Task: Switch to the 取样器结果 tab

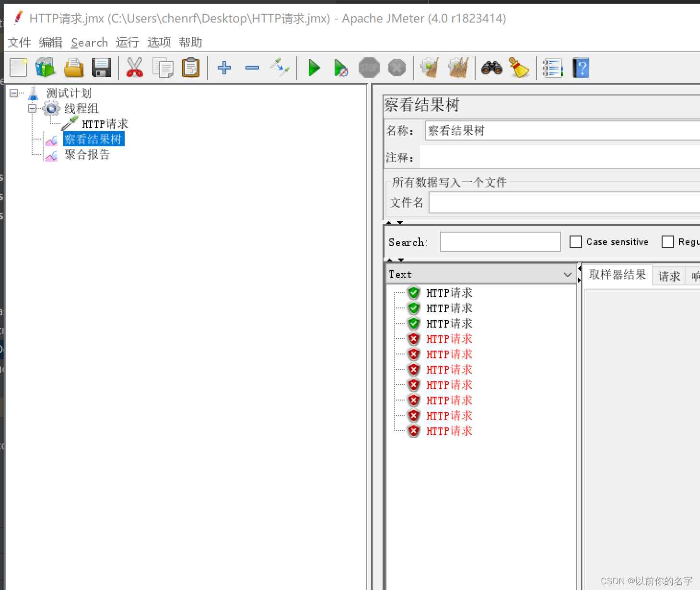Action: (618, 275)
